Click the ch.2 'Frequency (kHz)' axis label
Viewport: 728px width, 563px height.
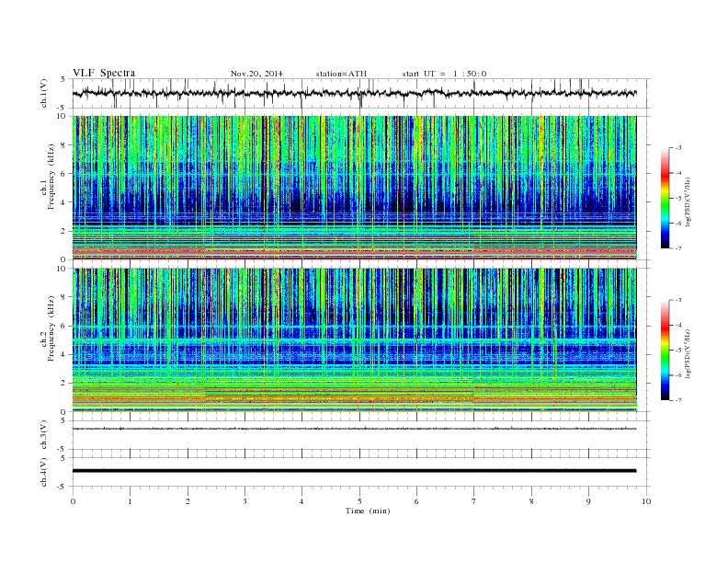click(x=51, y=328)
